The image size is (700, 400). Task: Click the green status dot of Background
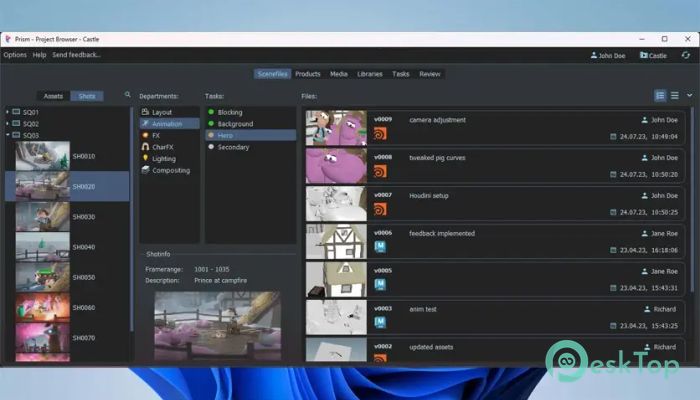211,123
